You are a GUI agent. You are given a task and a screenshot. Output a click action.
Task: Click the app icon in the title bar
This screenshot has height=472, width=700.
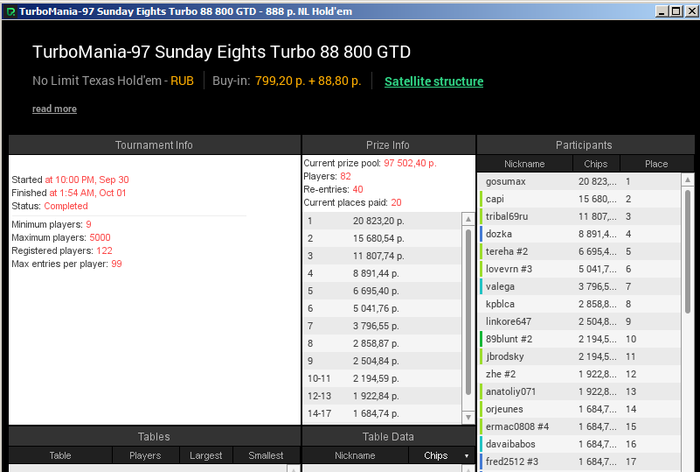click(11, 12)
